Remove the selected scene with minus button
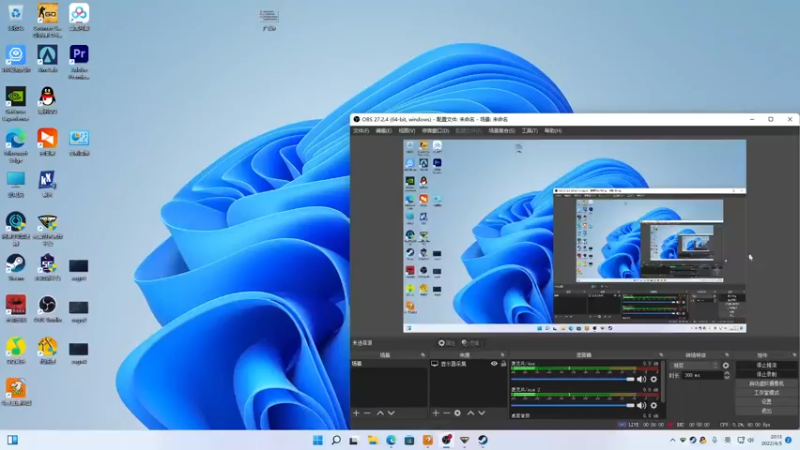Image resolution: width=800 pixels, height=450 pixels. point(367,413)
